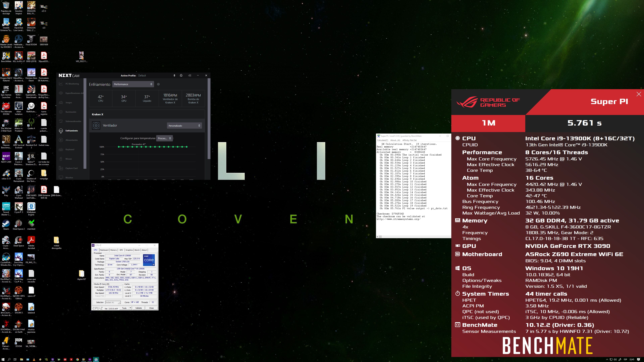Open the volume control in system tray
The image size is (644, 362).
615,359
